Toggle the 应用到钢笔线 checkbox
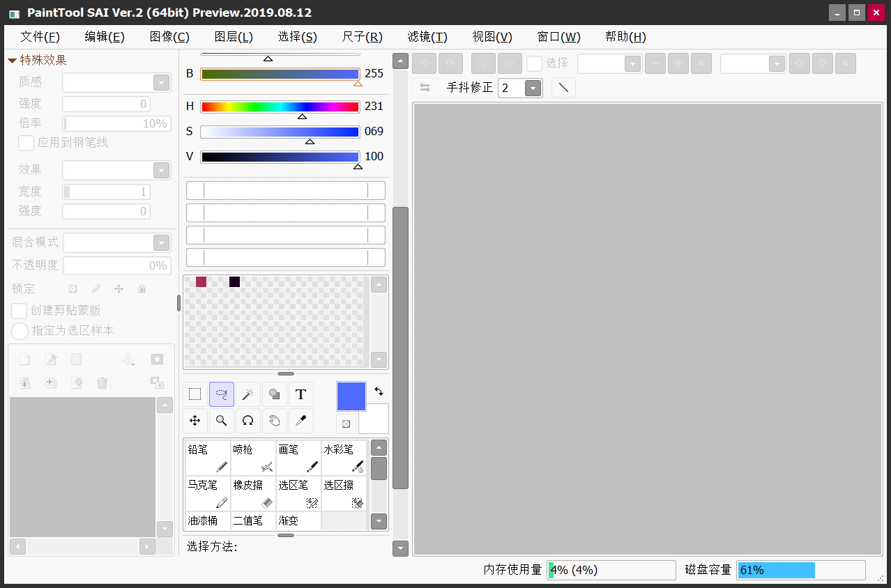 pos(26,143)
